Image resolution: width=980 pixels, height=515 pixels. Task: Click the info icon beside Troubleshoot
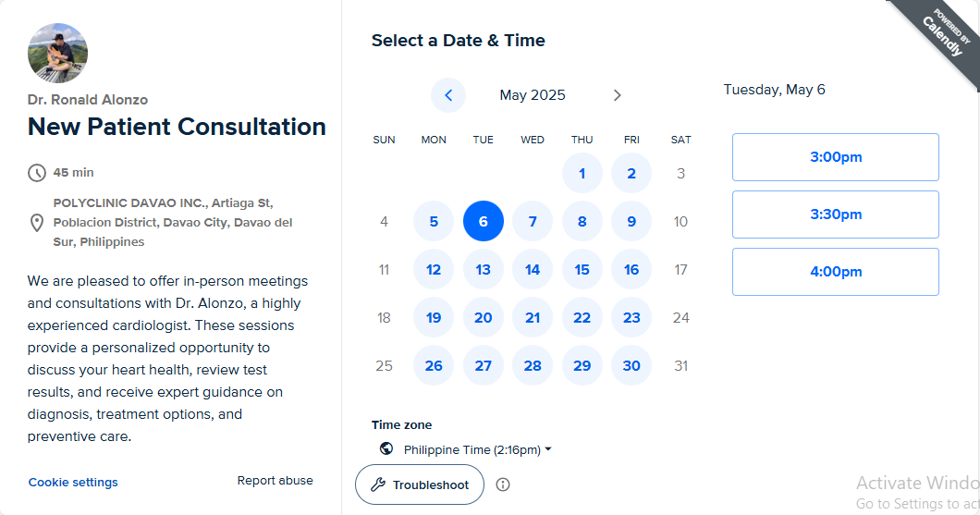click(x=503, y=484)
